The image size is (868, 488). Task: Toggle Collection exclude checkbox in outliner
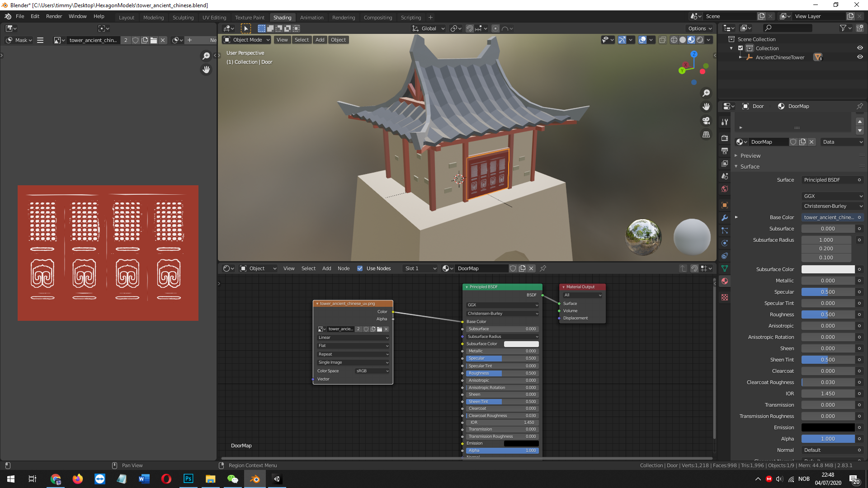tap(741, 48)
